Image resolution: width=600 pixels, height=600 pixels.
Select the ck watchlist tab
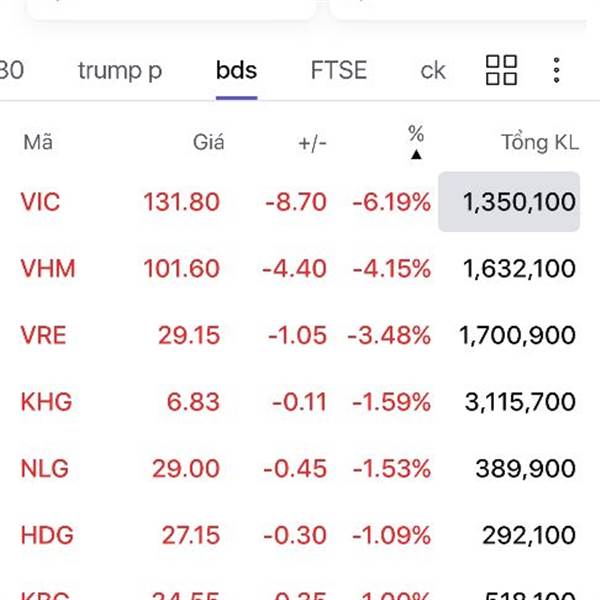click(x=433, y=70)
